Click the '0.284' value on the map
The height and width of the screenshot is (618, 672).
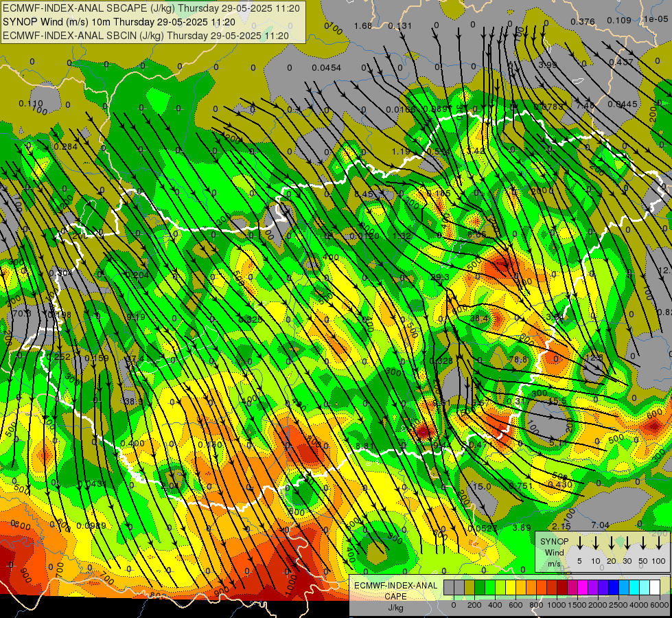tap(66, 147)
